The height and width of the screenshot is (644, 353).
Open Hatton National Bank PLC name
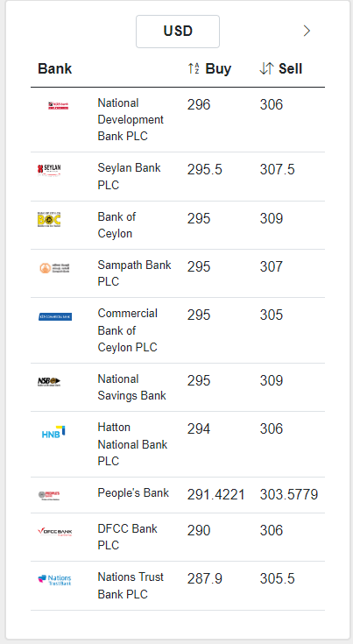pyautogui.click(x=132, y=444)
